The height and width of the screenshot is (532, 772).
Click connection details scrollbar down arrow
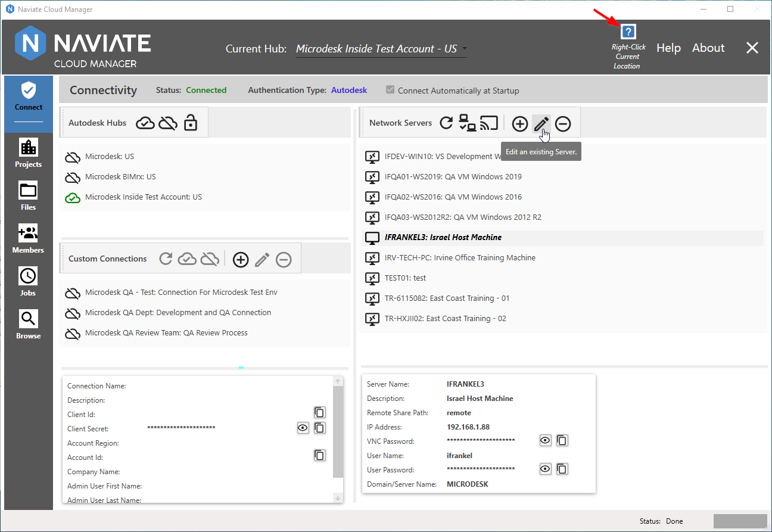click(338, 497)
